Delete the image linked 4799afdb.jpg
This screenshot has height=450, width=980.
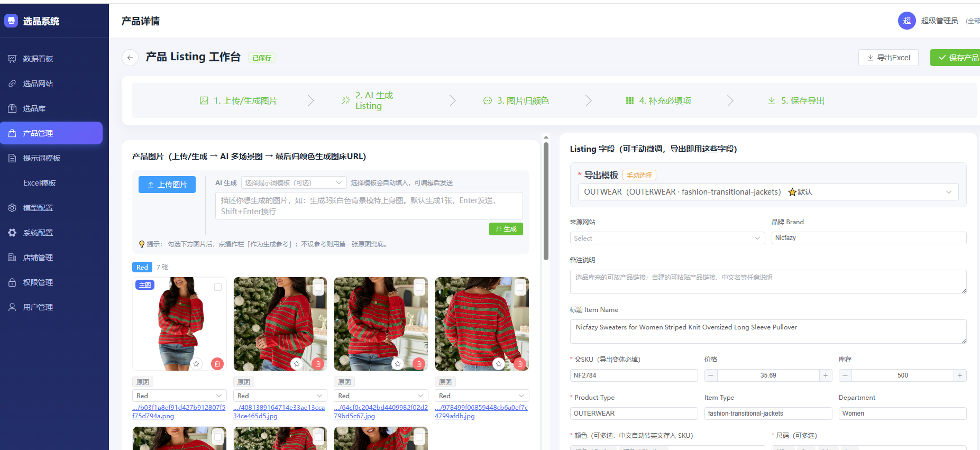519,364
